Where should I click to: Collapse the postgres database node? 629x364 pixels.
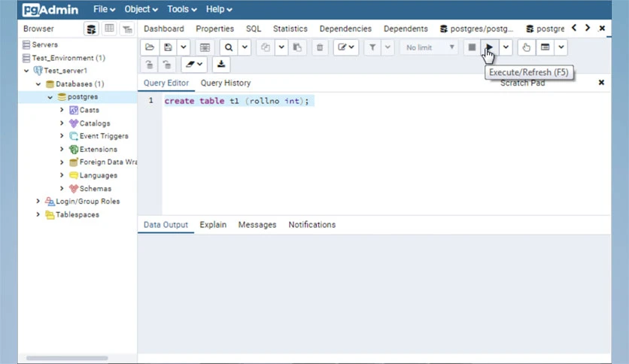point(50,97)
